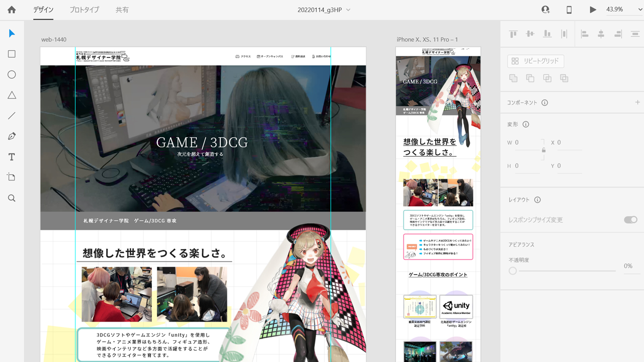Select the Zoom magnifier tool
The height and width of the screenshot is (362, 644).
(x=12, y=198)
